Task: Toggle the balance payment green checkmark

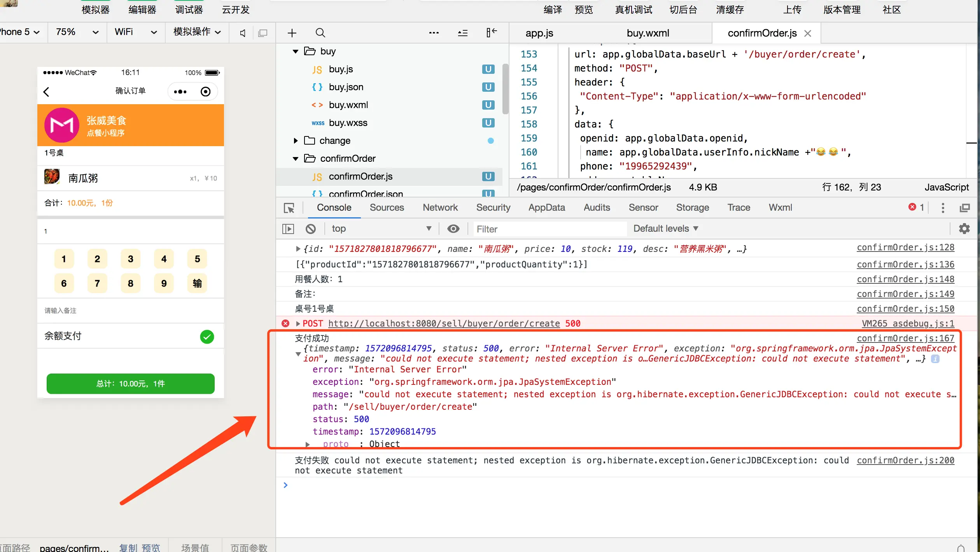Action: click(x=207, y=337)
